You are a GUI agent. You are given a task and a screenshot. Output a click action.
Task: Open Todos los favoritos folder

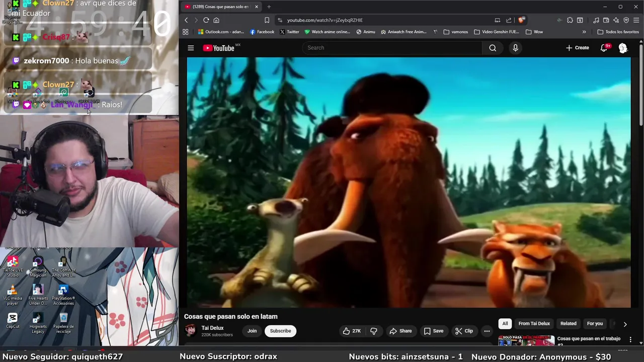coord(618,32)
